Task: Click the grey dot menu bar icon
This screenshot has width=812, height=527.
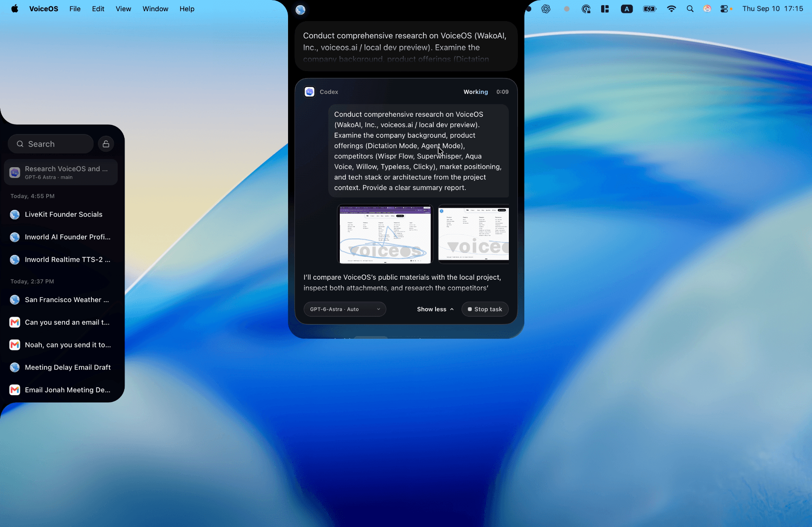Action: [567, 9]
